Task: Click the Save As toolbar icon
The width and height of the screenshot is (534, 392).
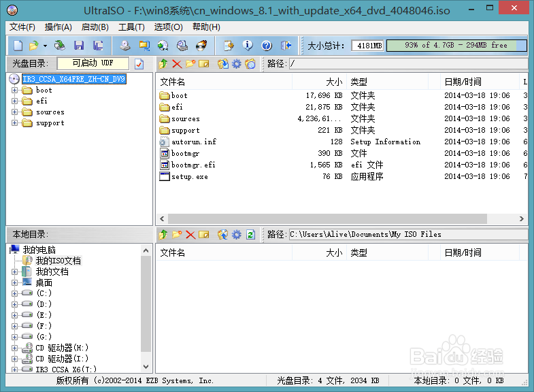Action: [x=98, y=46]
